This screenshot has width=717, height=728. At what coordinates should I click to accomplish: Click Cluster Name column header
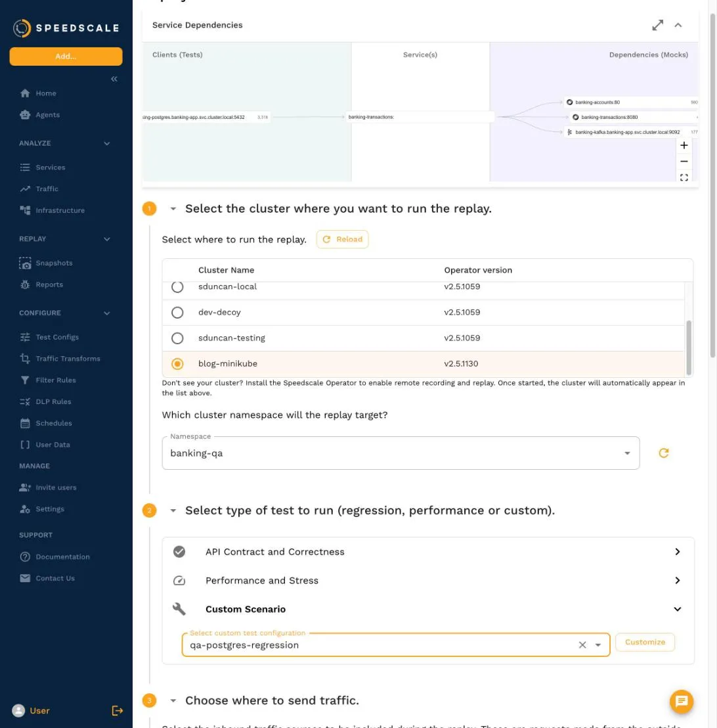coord(226,270)
